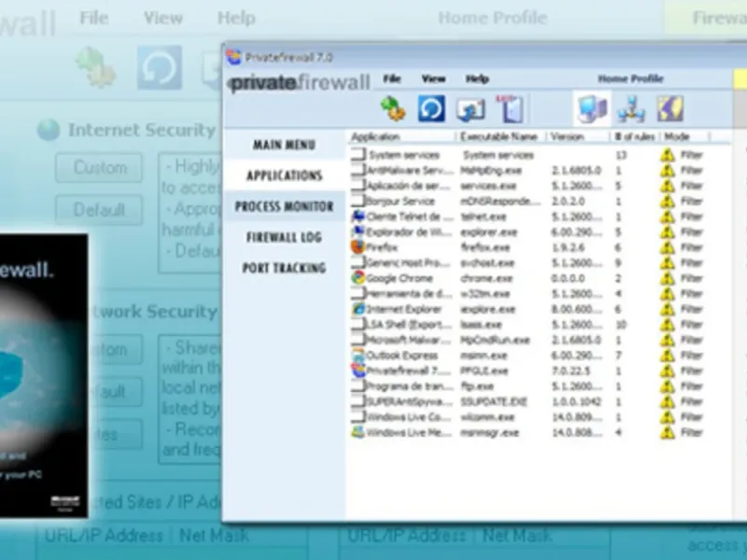The width and height of the screenshot is (747, 560).
Task: Sort by the Mode column header
Action: coord(685,137)
